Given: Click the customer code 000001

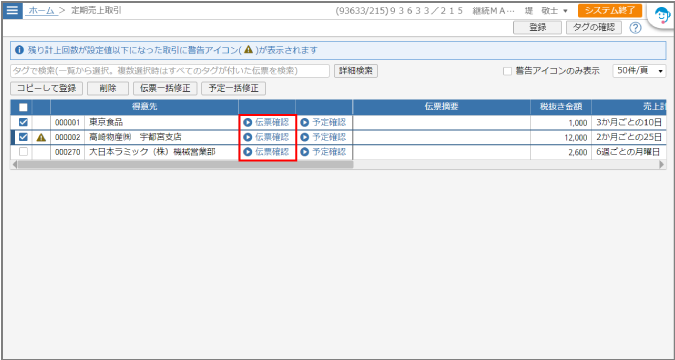Looking at the screenshot, I should [x=68, y=122].
